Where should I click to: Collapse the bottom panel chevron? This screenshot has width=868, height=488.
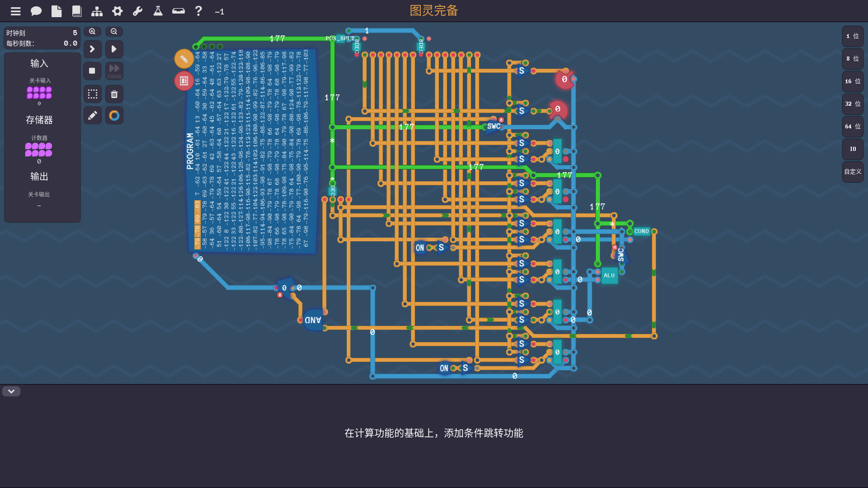[x=11, y=391]
